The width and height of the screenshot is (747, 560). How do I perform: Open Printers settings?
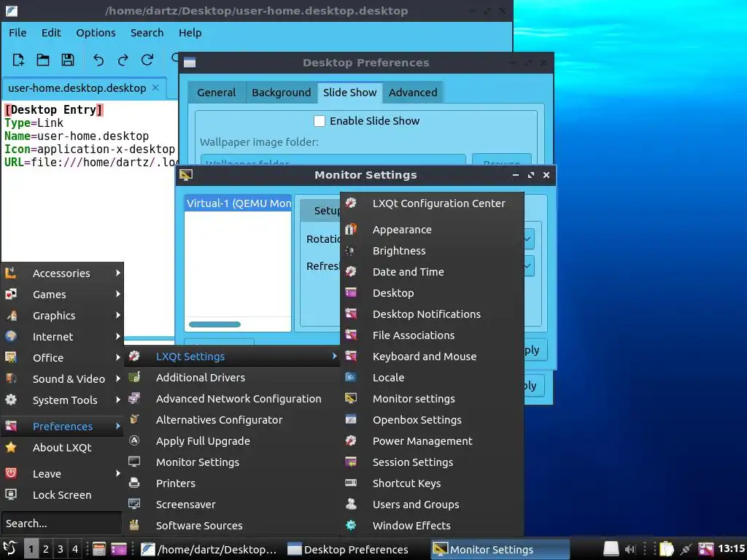(232, 483)
